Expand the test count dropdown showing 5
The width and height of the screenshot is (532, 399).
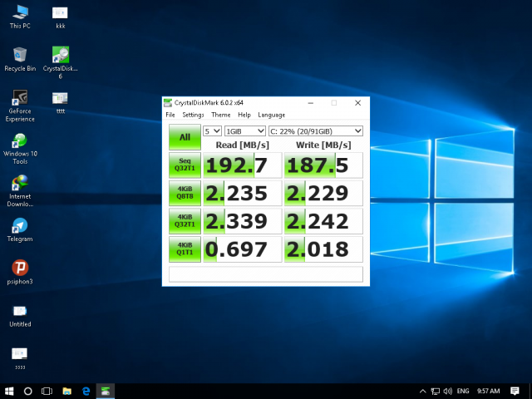[212, 131]
